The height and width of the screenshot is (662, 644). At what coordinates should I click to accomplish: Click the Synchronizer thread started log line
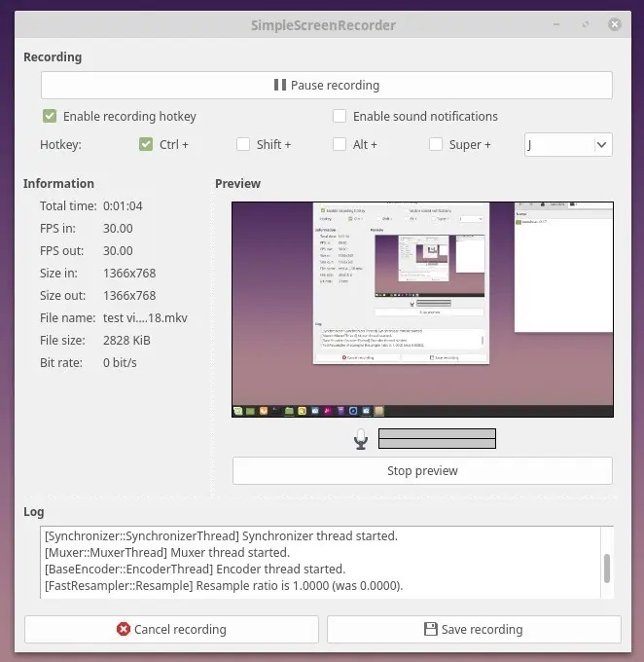tap(221, 536)
